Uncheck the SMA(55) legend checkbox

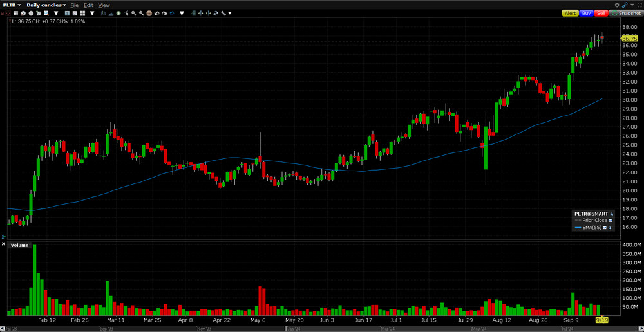[x=605, y=228]
